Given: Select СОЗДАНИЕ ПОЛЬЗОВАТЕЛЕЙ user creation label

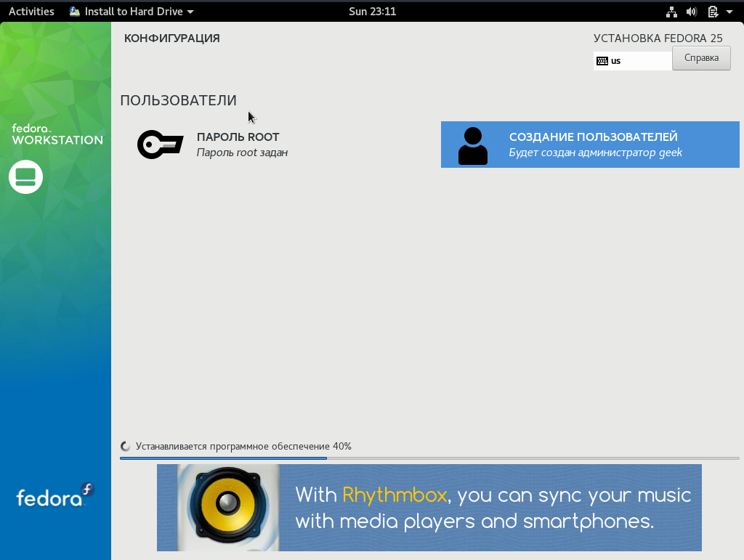Looking at the screenshot, I should point(593,137).
